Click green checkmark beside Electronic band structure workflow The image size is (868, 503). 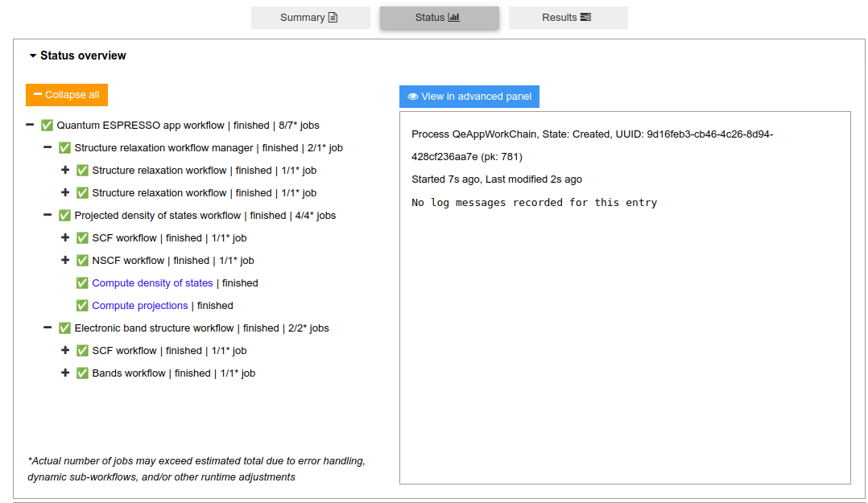(x=64, y=328)
